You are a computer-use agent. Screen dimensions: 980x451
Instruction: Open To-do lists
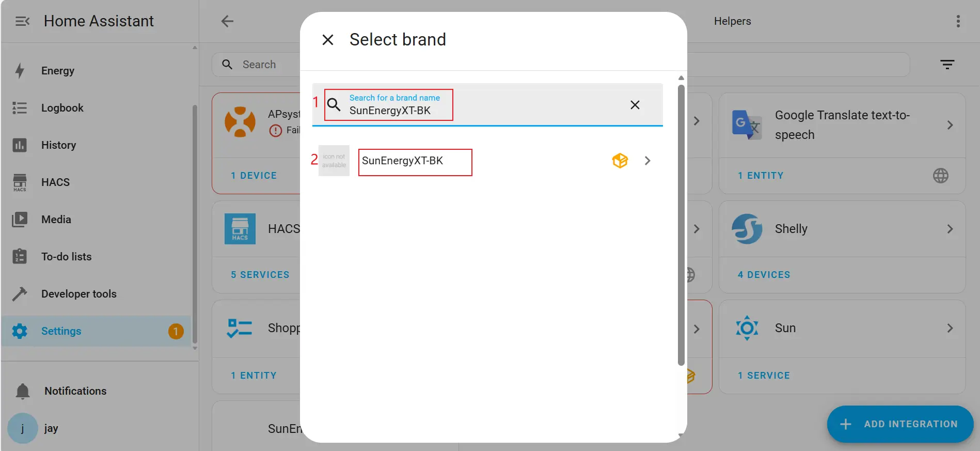point(66,257)
